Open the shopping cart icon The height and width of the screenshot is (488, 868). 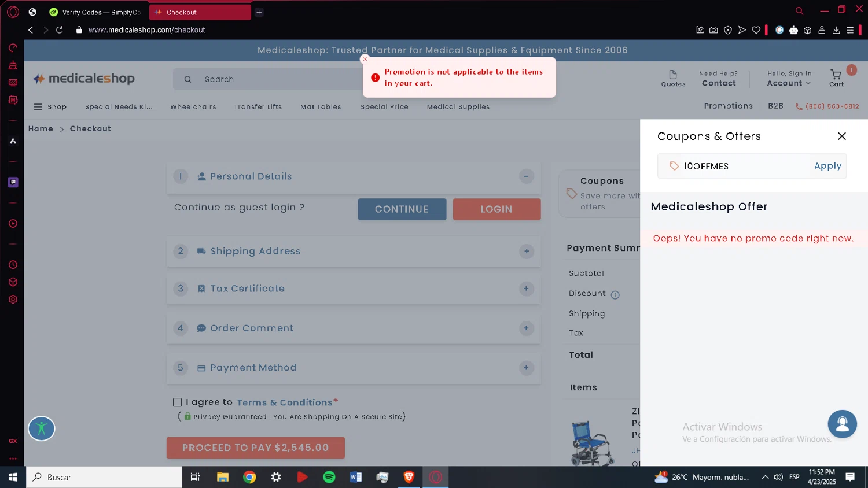click(x=836, y=78)
